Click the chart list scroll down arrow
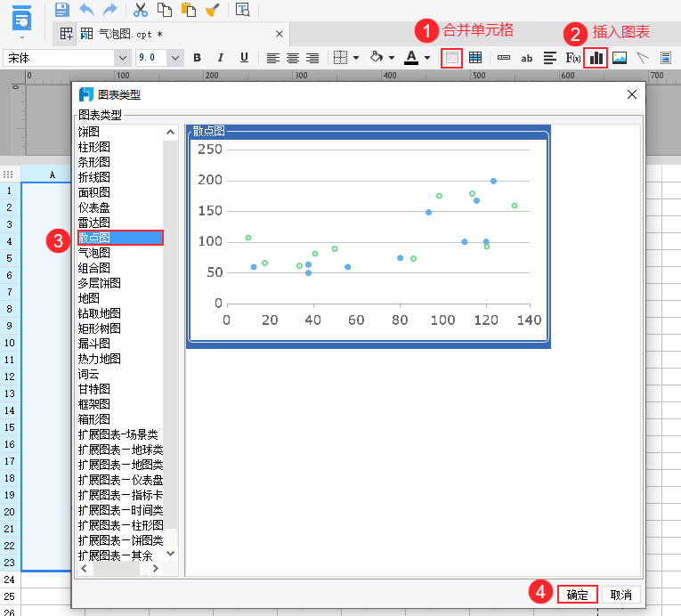681x616 pixels. point(171,554)
